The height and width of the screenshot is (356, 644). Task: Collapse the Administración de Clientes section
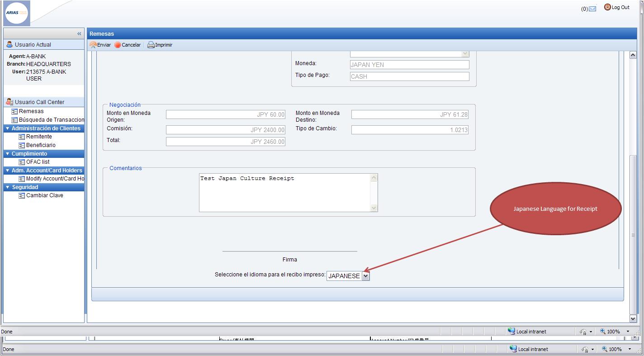coord(7,128)
